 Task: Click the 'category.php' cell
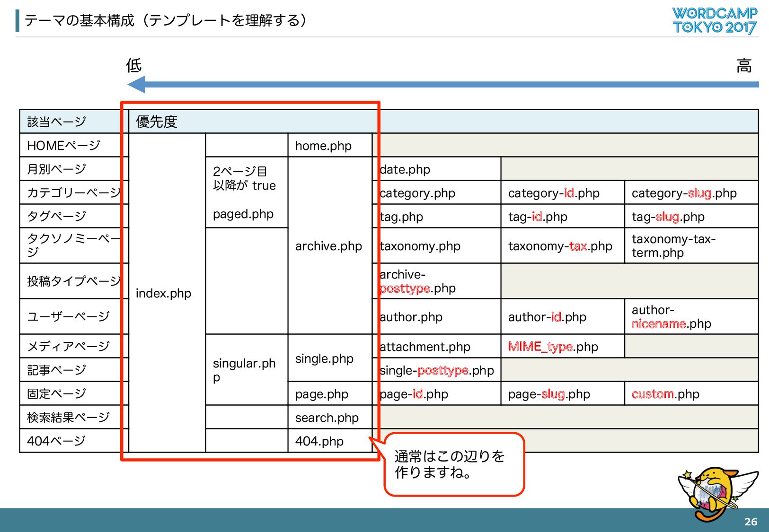tap(437, 192)
